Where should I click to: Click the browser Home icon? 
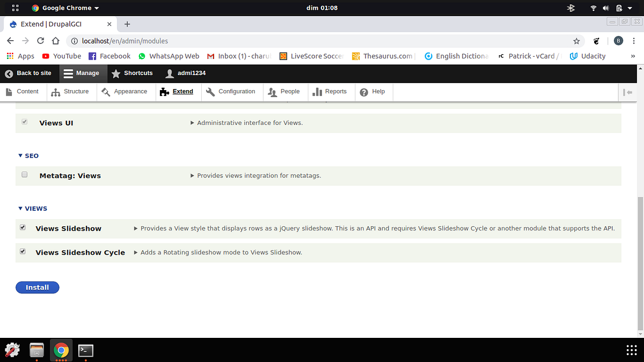(55, 41)
